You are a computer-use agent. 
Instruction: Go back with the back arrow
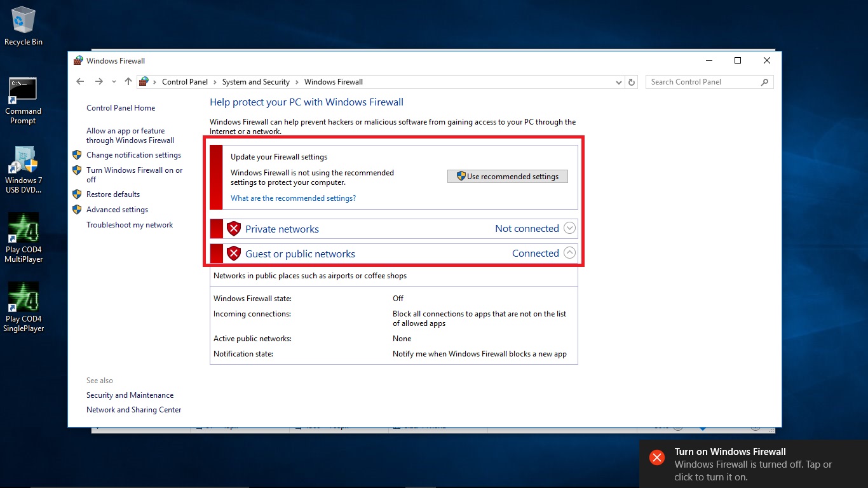tap(80, 81)
